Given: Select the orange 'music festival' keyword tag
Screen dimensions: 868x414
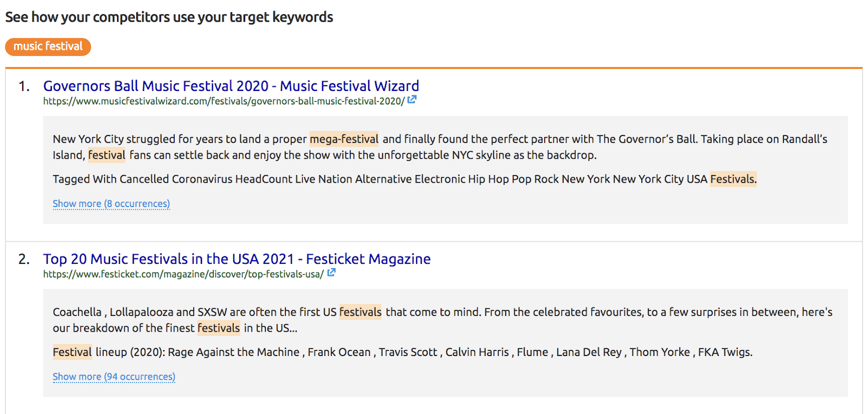Looking at the screenshot, I should [48, 47].
